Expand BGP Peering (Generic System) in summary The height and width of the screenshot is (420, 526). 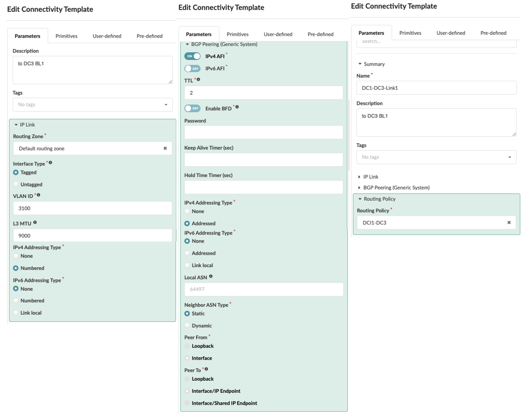[x=359, y=188]
